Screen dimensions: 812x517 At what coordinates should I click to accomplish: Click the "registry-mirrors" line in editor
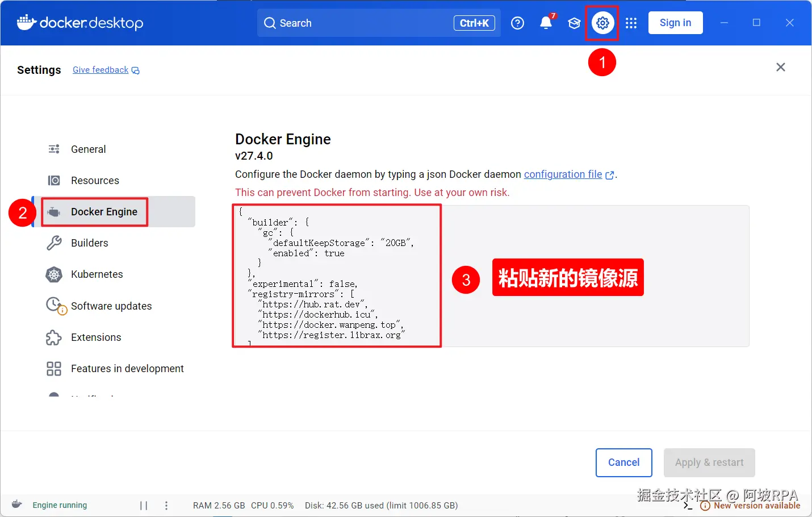[x=301, y=294]
